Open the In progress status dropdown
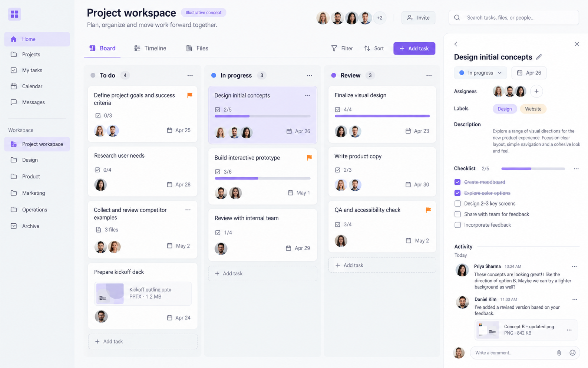This screenshot has height=368, width=588. click(480, 73)
